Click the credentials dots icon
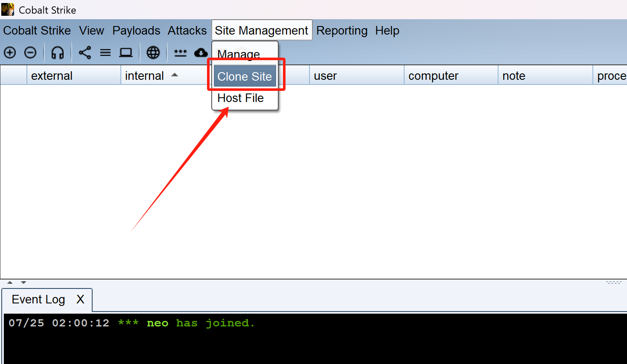This screenshot has width=627, height=364. tap(181, 53)
